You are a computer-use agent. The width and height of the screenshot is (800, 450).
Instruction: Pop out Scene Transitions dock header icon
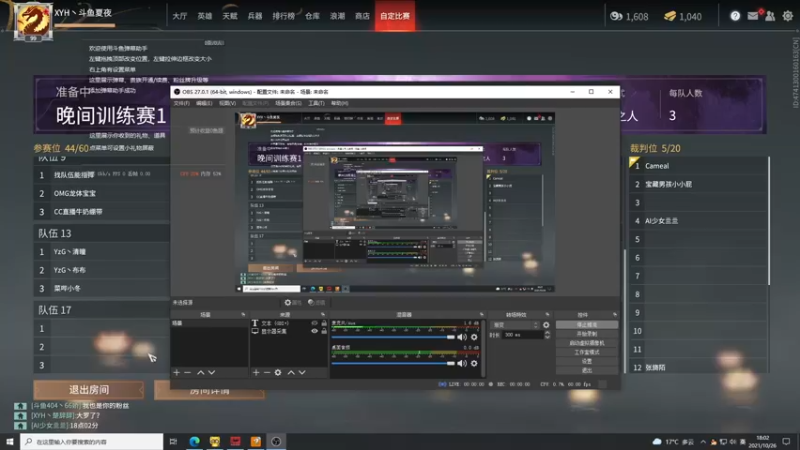[547, 315]
